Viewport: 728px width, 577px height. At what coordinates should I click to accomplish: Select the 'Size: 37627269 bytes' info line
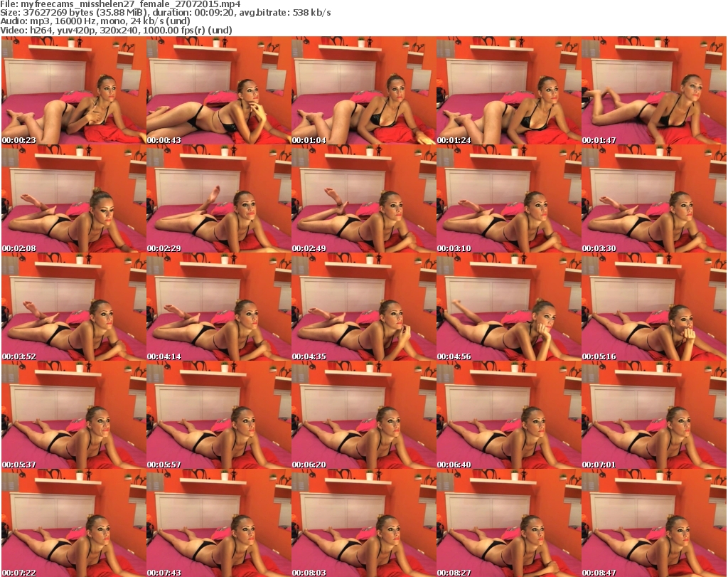click(165, 13)
